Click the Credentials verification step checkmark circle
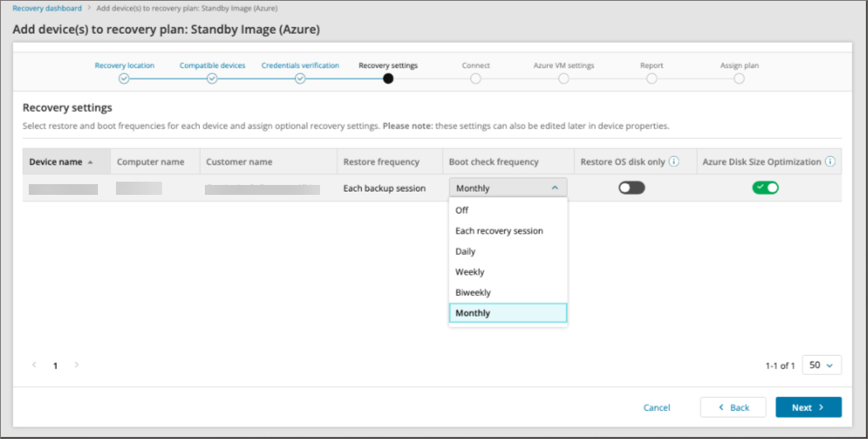 click(300, 79)
